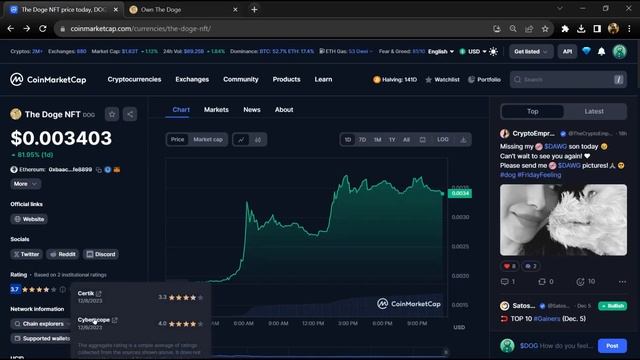Open the Learn nav menu
The height and width of the screenshot is (360, 640).
click(323, 80)
